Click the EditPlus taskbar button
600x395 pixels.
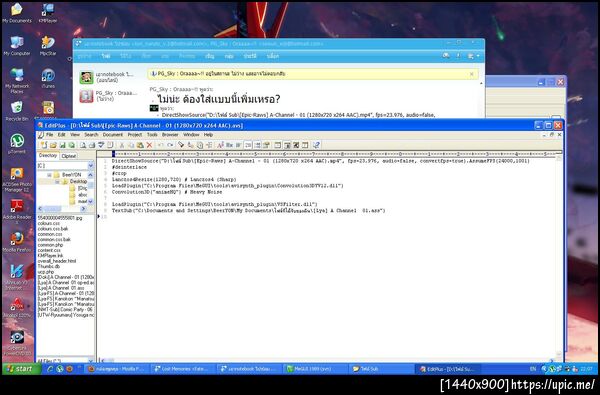[x=447, y=369]
